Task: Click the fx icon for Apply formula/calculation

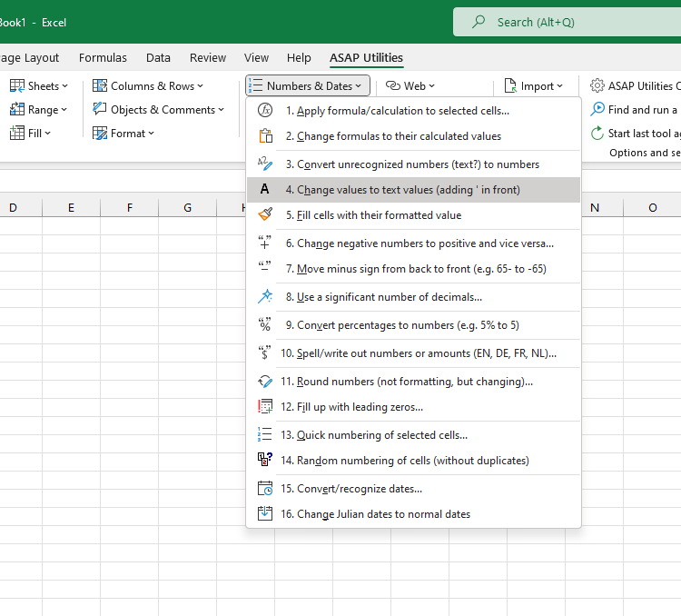Action: [x=265, y=111]
